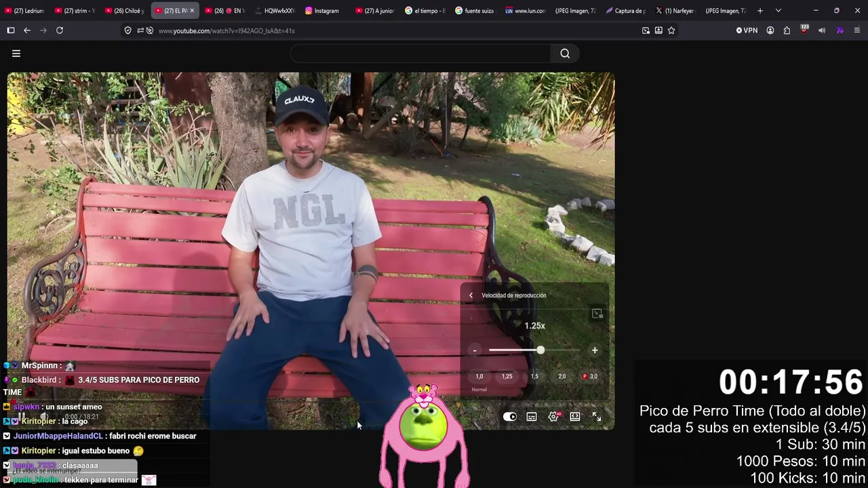Go forward to the next page

(43, 30)
